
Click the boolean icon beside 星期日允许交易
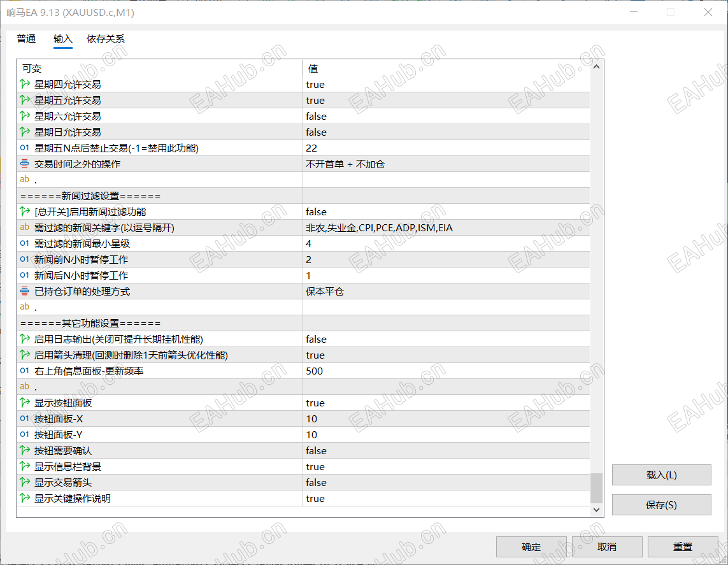coord(25,132)
